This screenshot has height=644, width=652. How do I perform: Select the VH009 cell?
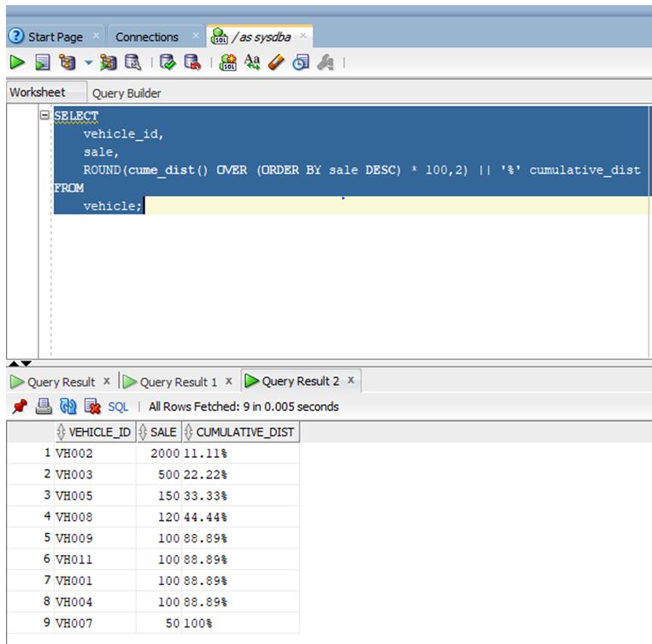(95, 538)
